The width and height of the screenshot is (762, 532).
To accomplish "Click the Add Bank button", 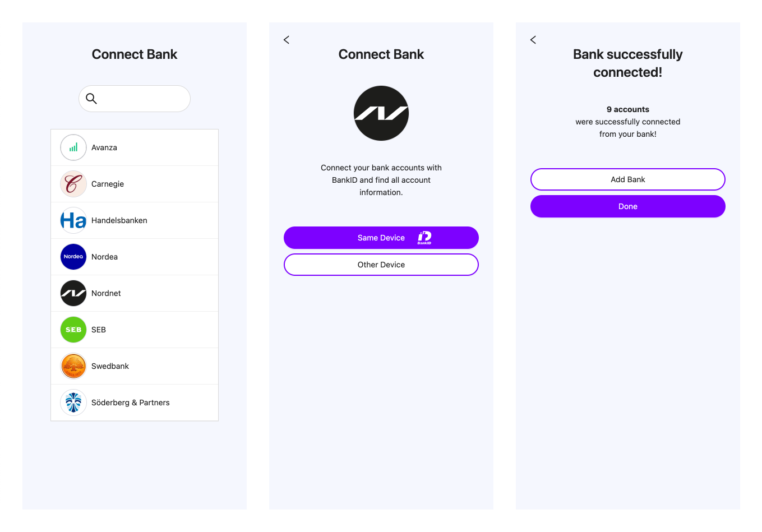I will (x=627, y=179).
